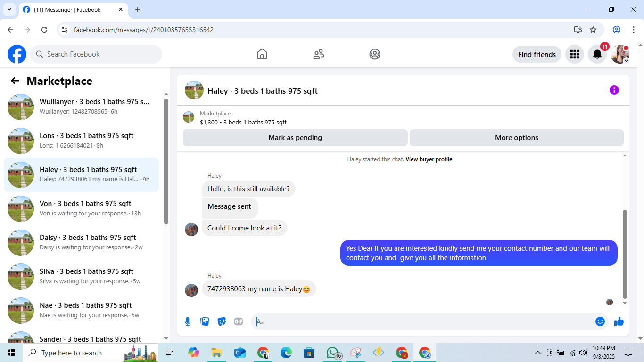Open Microsoft Store from the taskbar
Screen dimensions: 644x362
[309, 353]
